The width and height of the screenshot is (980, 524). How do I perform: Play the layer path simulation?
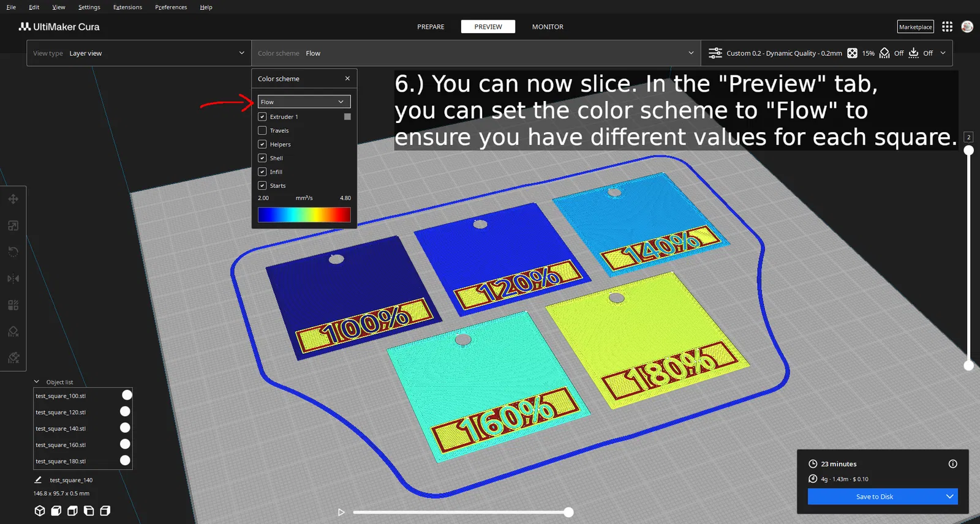tap(341, 512)
